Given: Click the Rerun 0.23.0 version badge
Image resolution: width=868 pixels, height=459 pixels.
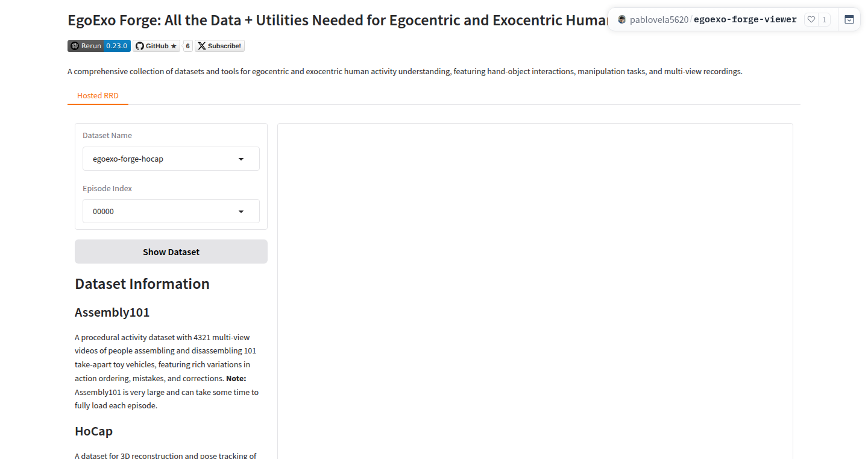Looking at the screenshot, I should click(x=99, y=46).
